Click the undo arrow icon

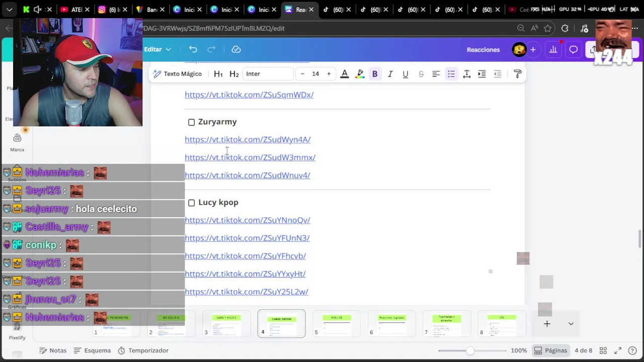point(193,49)
